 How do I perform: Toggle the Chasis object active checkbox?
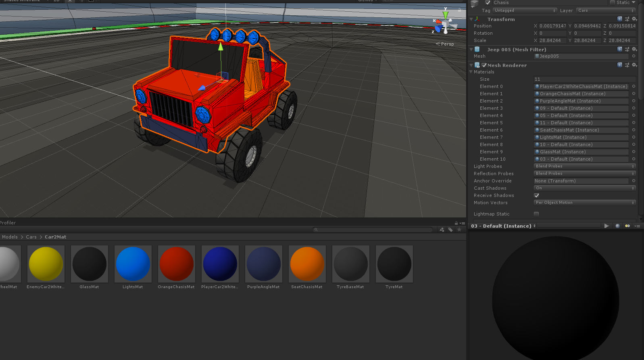point(488,2)
